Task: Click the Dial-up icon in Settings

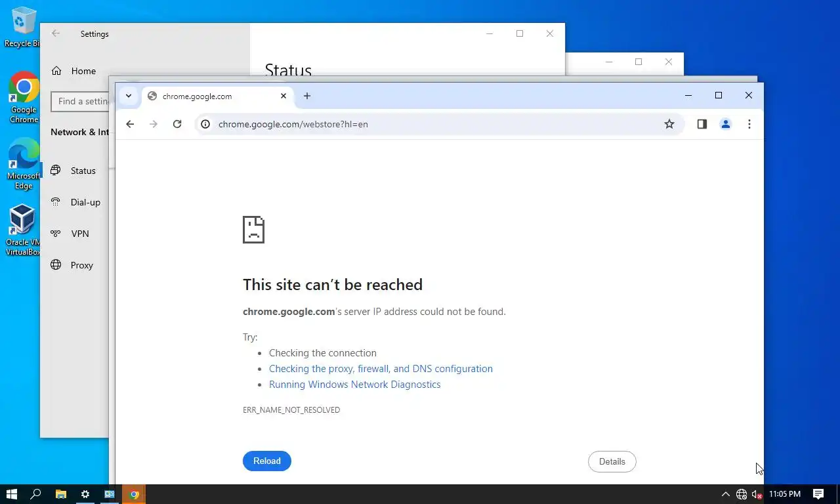Action: coord(56,202)
